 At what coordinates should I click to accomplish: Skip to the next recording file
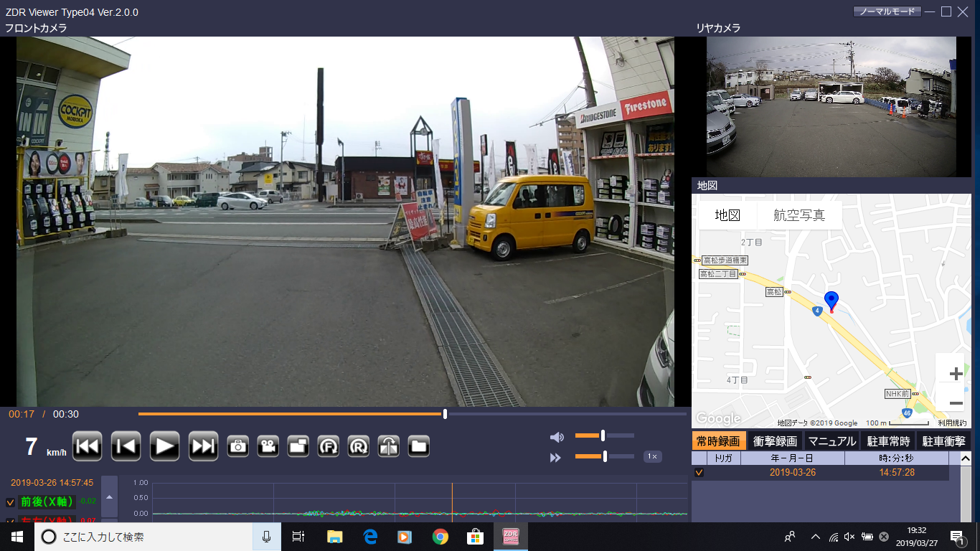click(203, 446)
